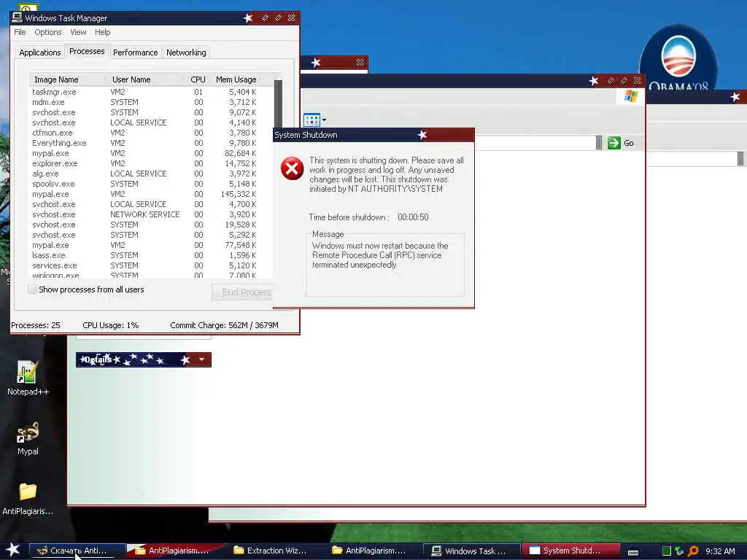Click the Views icon in Explorer toolbar
The height and width of the screenshot is (560, 747).
[x=311, y=120]
